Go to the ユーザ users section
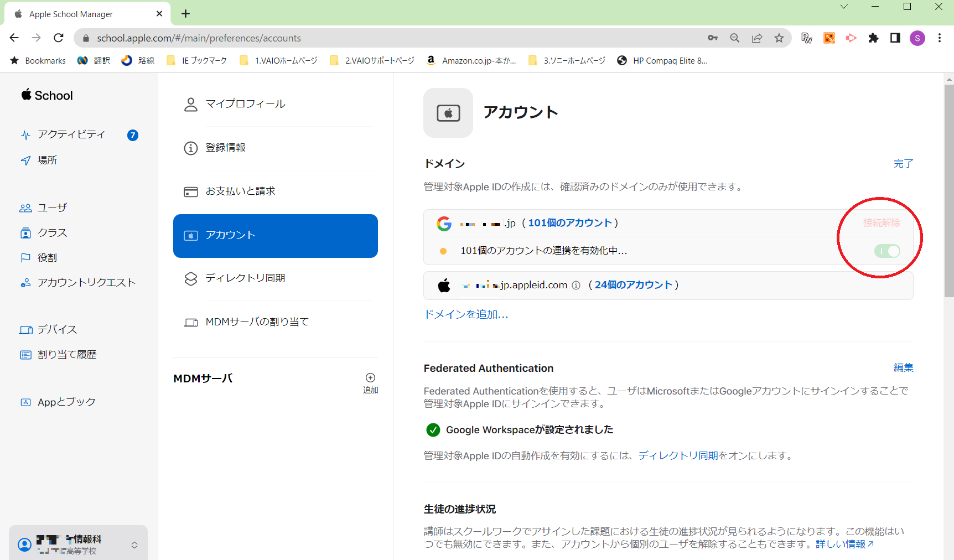The height and width of the screenshot is (560, 954). pos(52,208)
